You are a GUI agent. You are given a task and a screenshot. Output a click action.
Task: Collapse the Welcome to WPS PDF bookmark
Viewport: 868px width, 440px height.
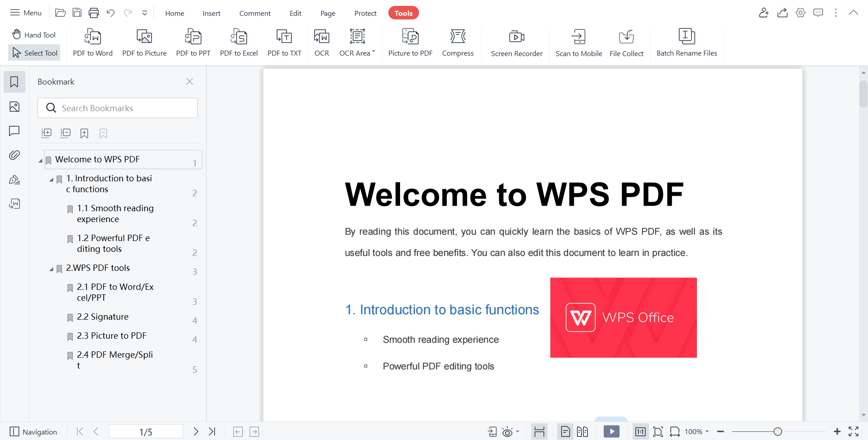(x=40, y=161)
